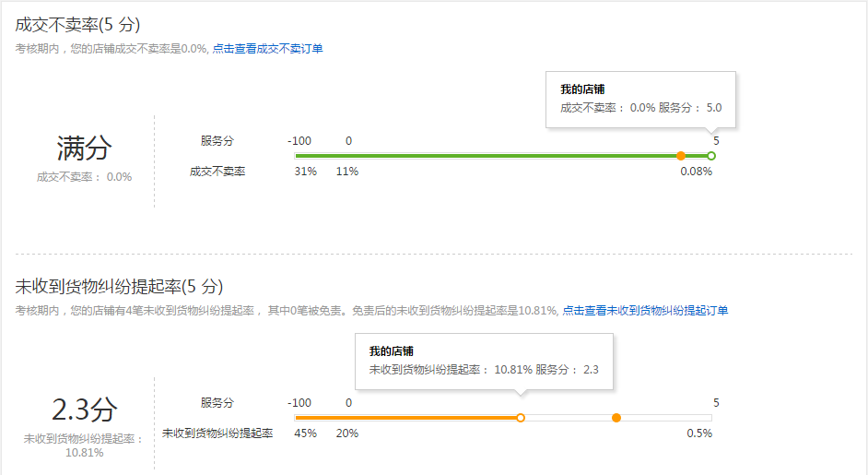Click the 我的店铺 tooltip showing 服务分 2.3
The image size is (868, 475).
pos(484,361)
